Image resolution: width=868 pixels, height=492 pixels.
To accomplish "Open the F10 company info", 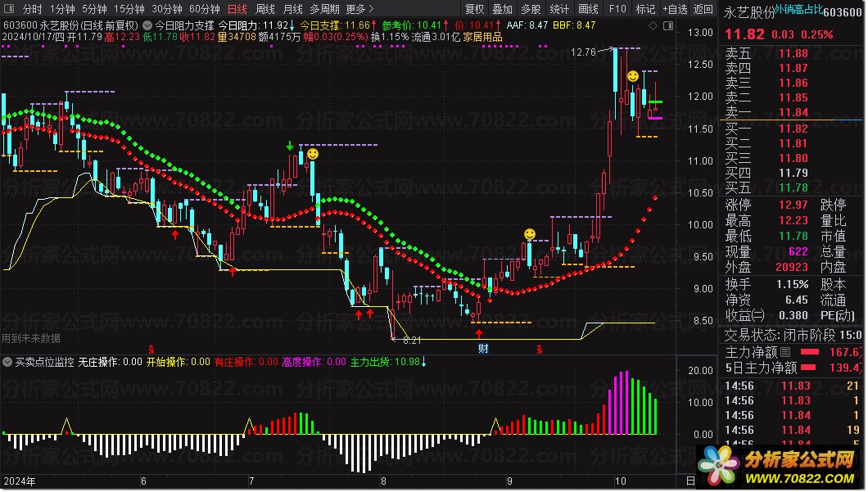I will (617, 9).
